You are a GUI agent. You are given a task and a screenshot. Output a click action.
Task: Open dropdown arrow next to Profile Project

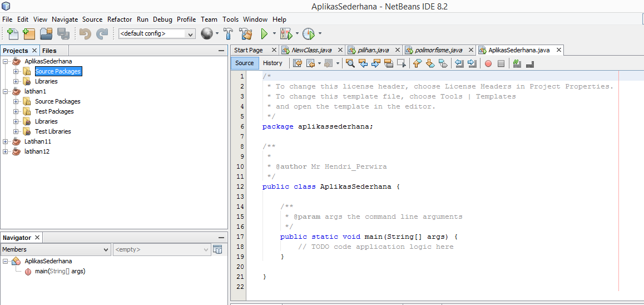pyautogui.click(x=320, y=34)
